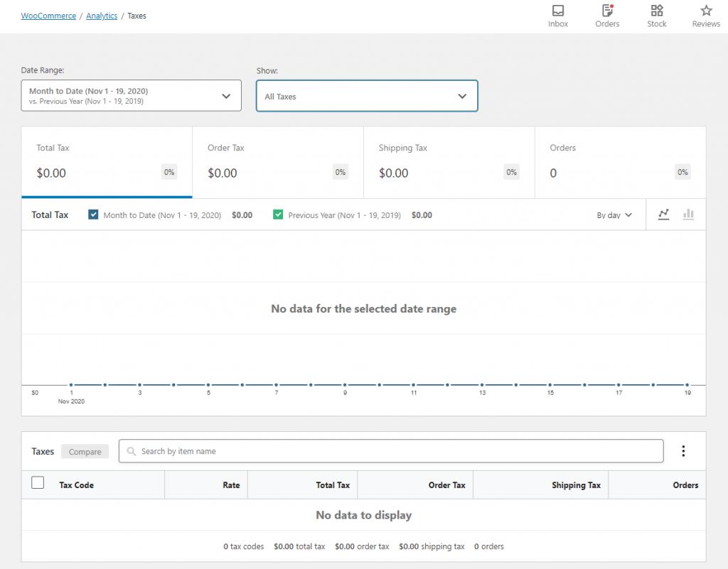Select the Order Tax summary tab
This screenshot has height=569, width=728.
(x=277, y=162)
